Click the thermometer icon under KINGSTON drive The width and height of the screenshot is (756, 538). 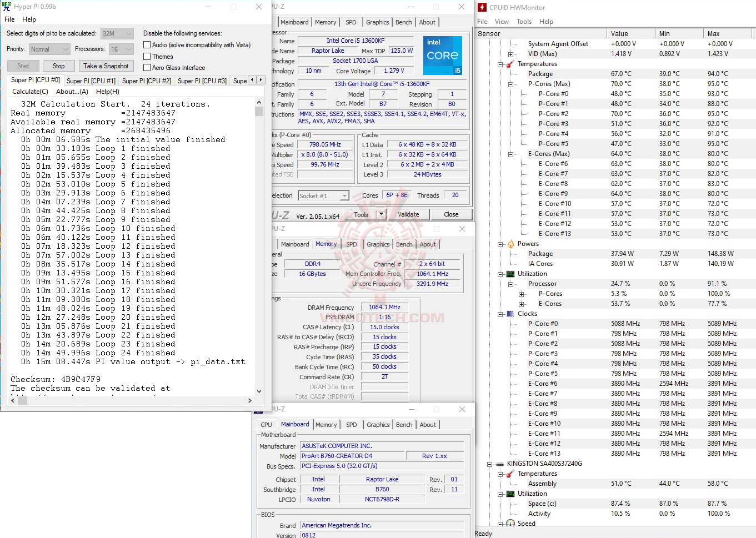click(510, 474)
